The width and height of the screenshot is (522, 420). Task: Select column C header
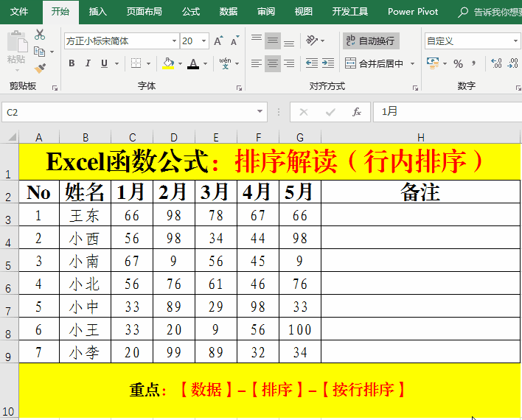coord(132,137)
